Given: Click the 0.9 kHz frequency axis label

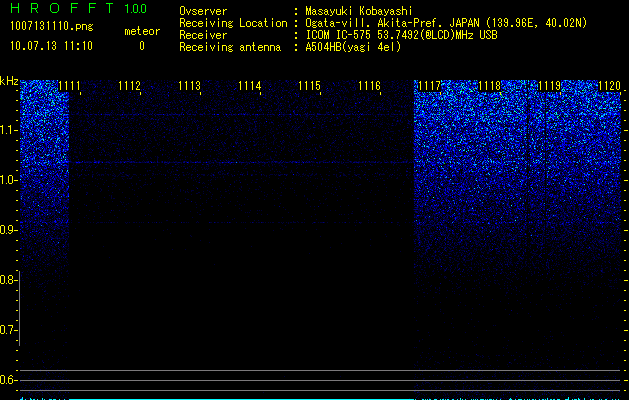Looking at the screenshot, I should click(8, 230).
